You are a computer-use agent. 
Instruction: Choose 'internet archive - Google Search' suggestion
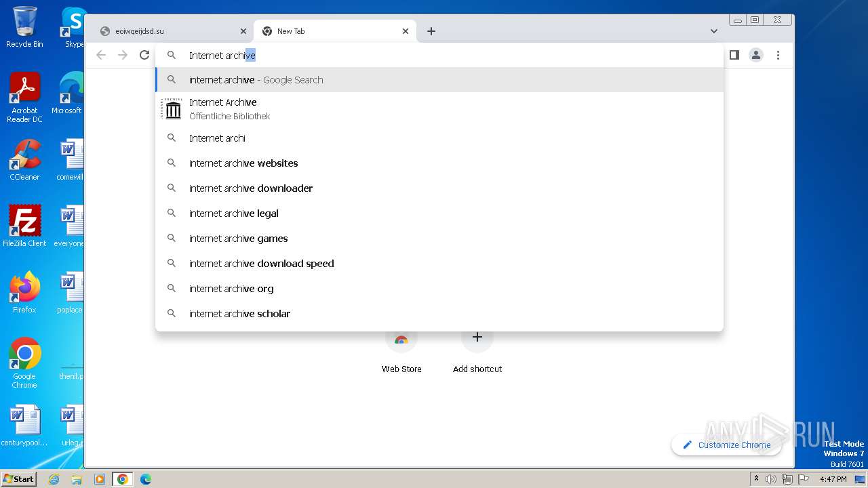[x=439, y=80]
